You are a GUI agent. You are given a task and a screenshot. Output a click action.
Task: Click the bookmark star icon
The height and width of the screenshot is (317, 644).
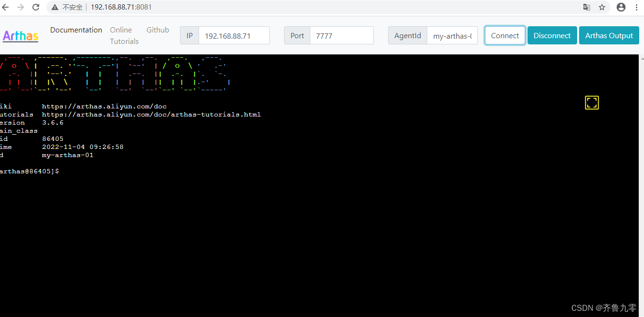(602, 7)
